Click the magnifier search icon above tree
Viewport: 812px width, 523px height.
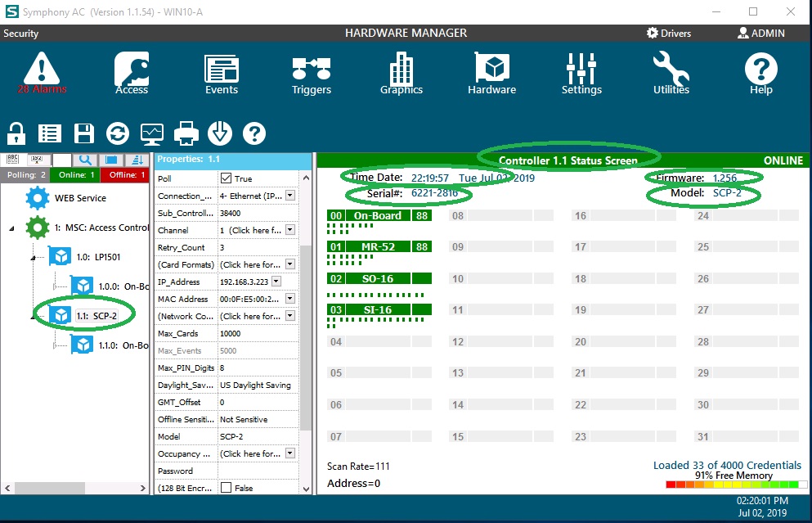(85, 160)
